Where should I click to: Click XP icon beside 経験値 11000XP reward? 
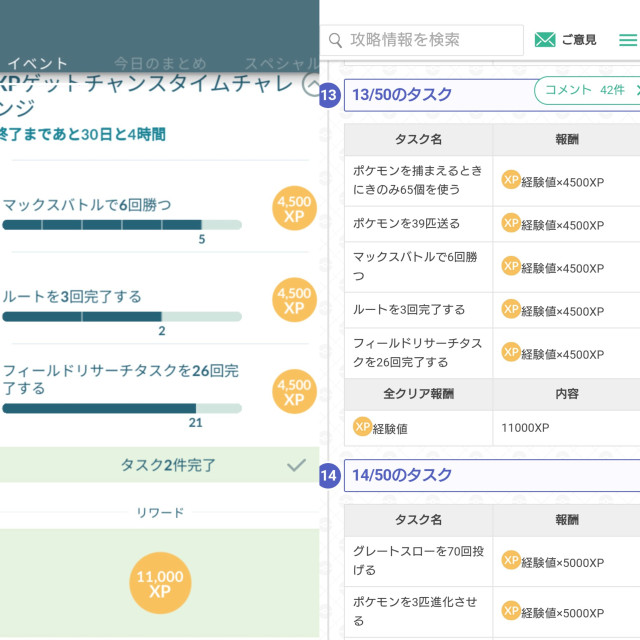click(x=362, y=427)
